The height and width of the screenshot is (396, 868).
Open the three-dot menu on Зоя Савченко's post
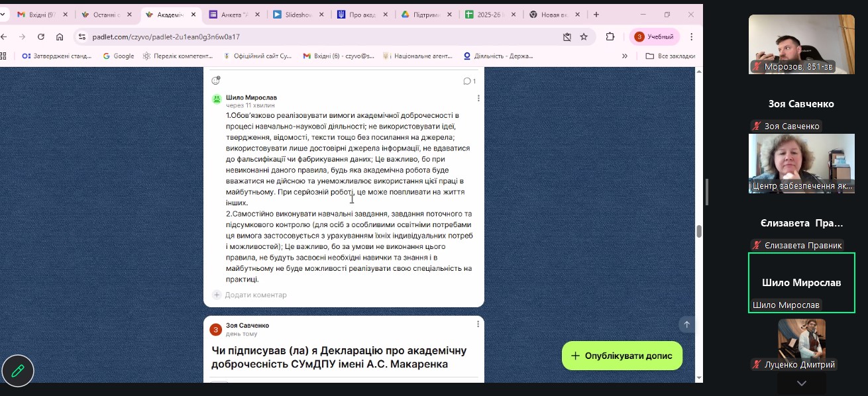478,324
